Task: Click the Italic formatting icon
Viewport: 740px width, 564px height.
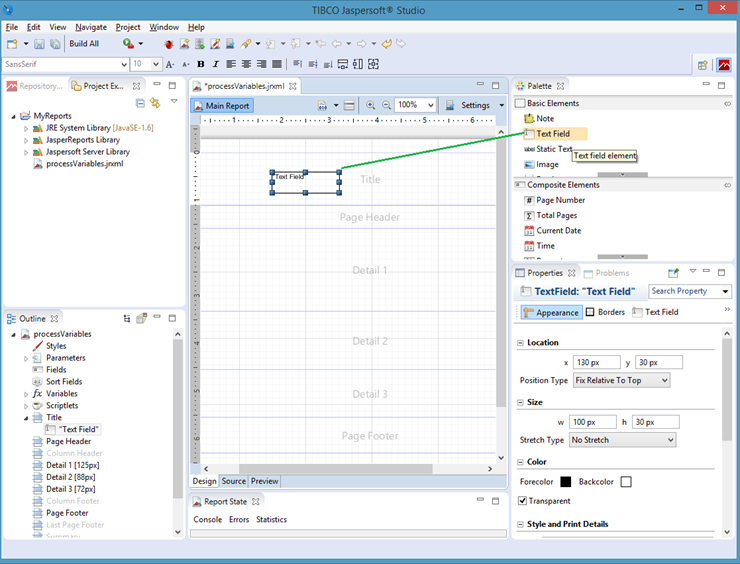Action: coord(215,64)
